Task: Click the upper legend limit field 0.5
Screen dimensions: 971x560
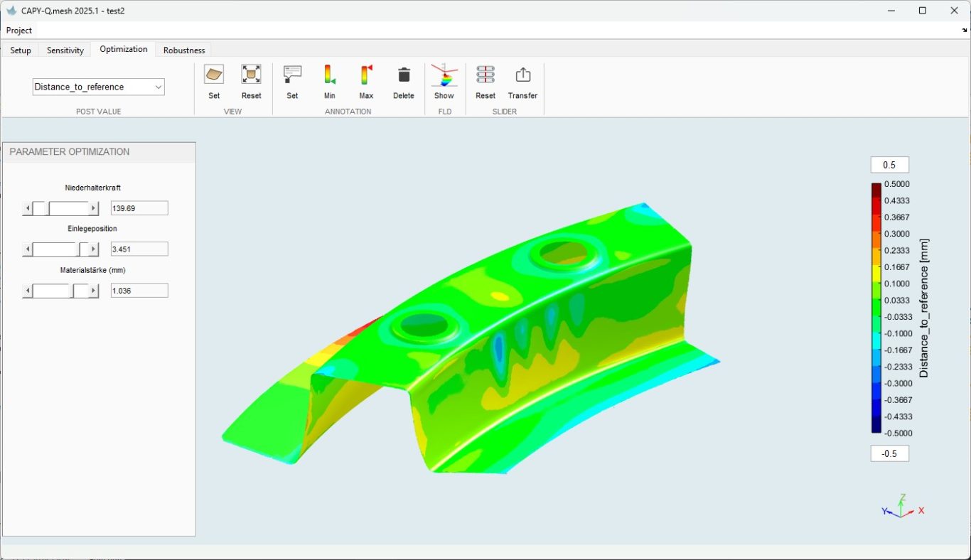Action: [x=889, y=165]
